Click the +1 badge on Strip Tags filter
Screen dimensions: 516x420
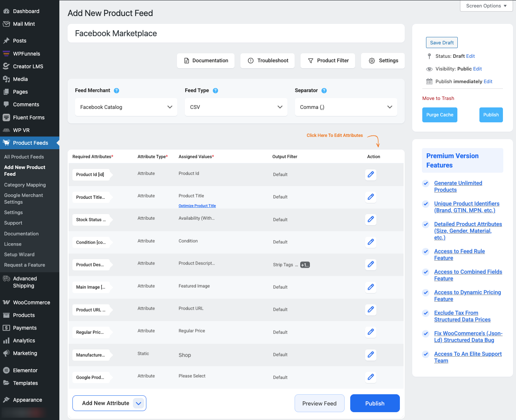[305, 264]
